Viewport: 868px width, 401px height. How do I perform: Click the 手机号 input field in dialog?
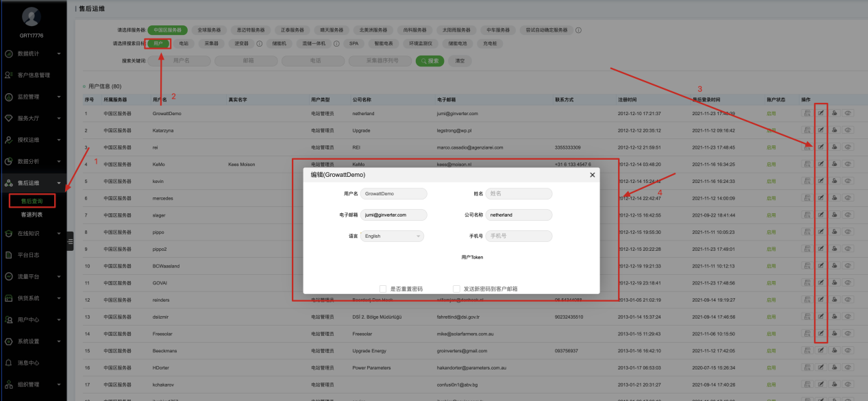click(519, 236)
